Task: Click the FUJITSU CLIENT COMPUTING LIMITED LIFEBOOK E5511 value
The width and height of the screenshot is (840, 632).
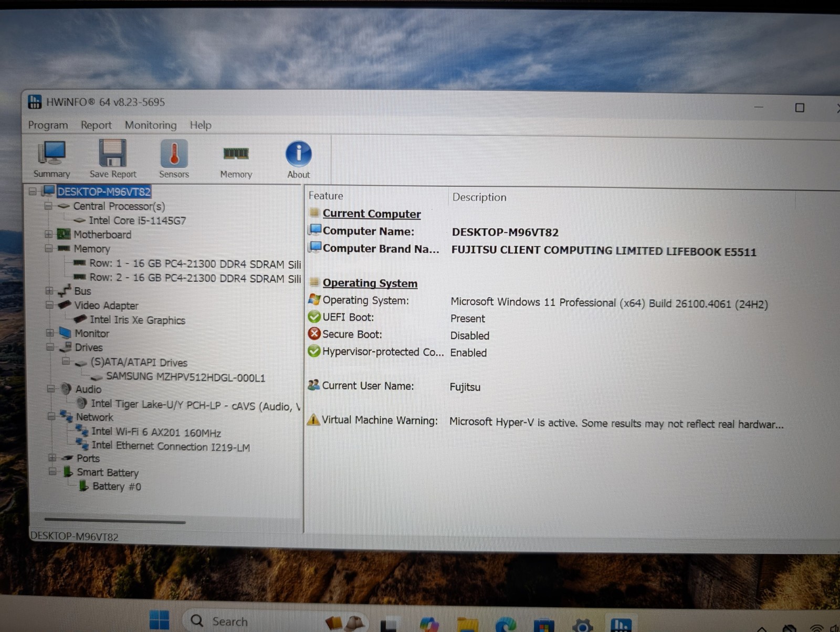Action: point(604,250)
